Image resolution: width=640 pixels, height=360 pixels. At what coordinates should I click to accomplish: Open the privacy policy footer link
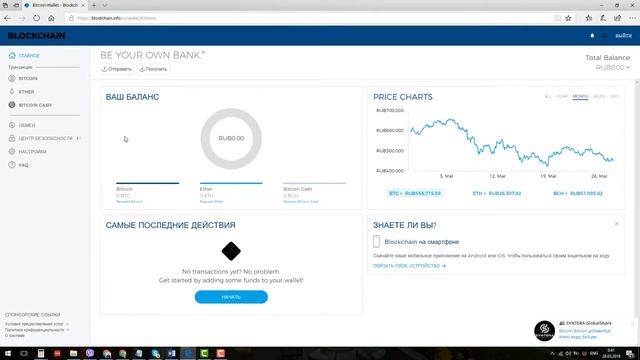click(x=35, y=330)
